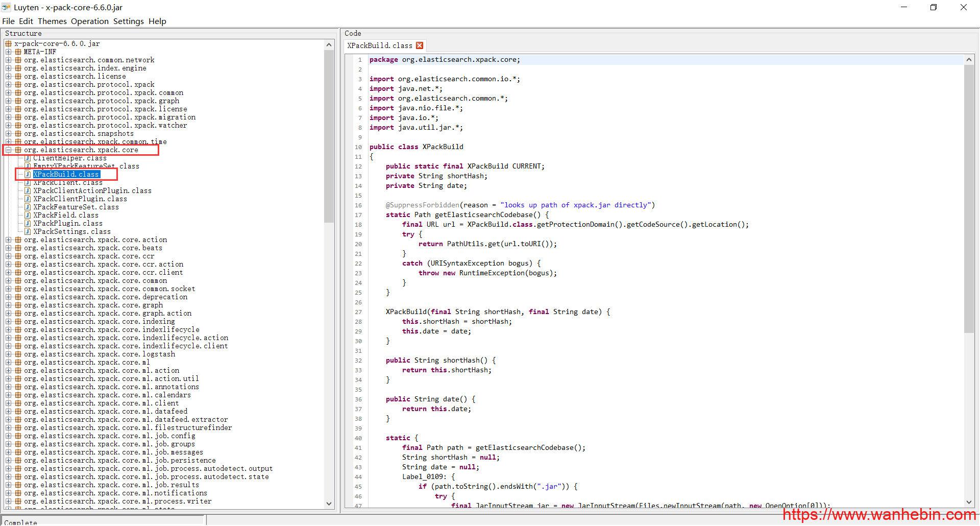This screenshot has width=980, height=526.
Task: Click the Structure tree scrollbar up arrow
Action: 329,44
